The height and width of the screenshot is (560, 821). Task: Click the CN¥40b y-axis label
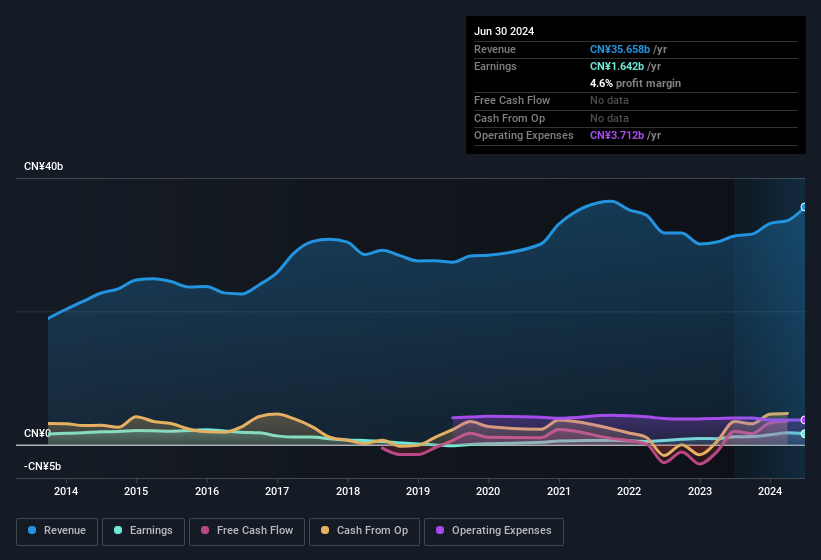tap(43, 166)
